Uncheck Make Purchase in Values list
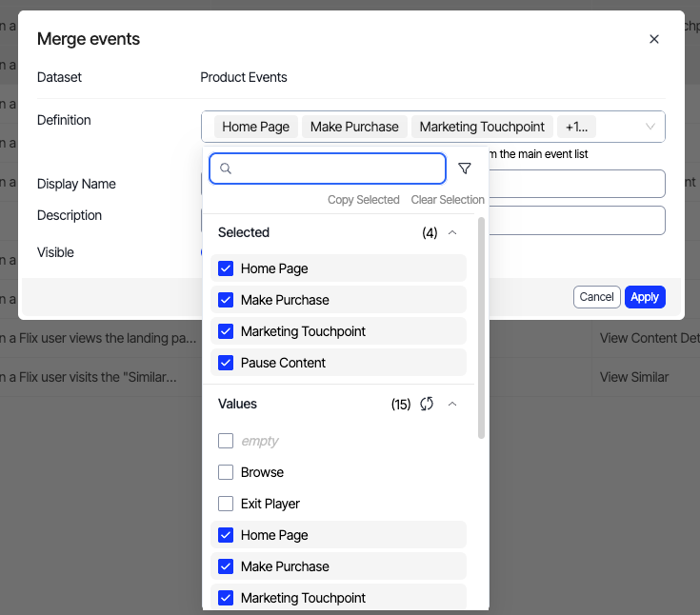The height and width of the screenshot is (615, 700). tap(226, 566)
